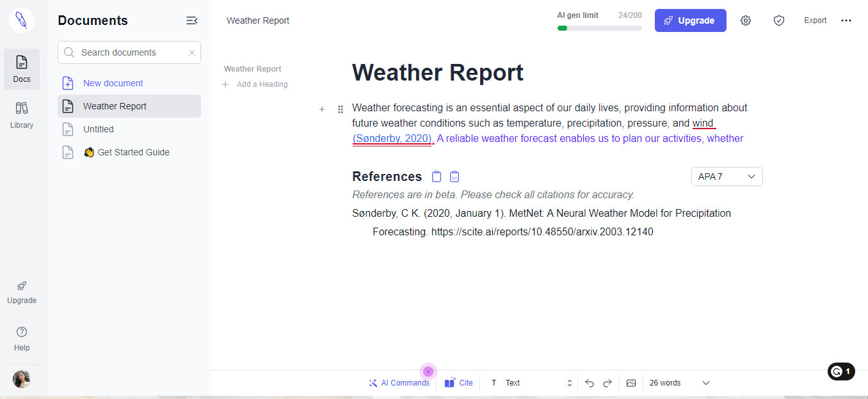The height and width of the screenshot is (399, 868).
Task: Clear the search documents field
Action: pyautogui.click(x=191, y=52)
